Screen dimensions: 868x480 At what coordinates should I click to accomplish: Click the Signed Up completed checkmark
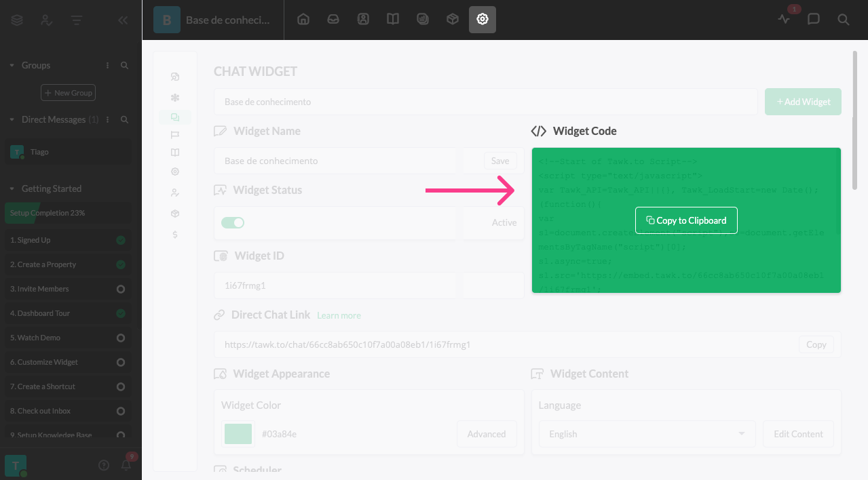tap(121, 240)
